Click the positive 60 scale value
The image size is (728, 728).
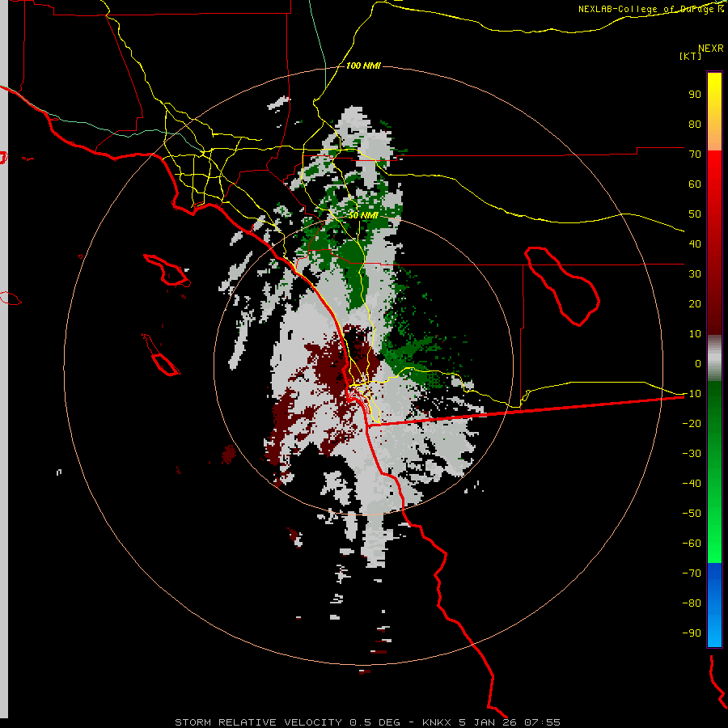(695, 184)
